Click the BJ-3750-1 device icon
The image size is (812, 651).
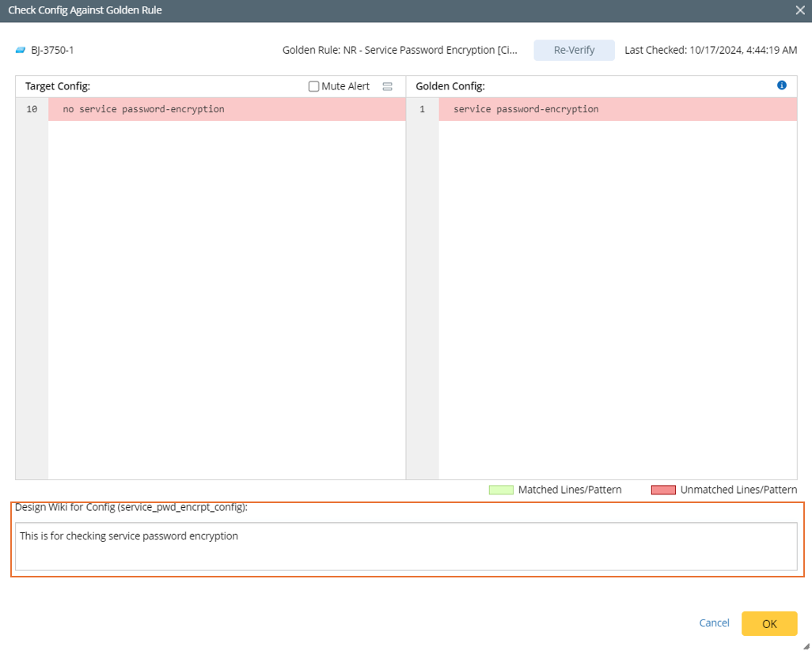click(x=21, y=50)
